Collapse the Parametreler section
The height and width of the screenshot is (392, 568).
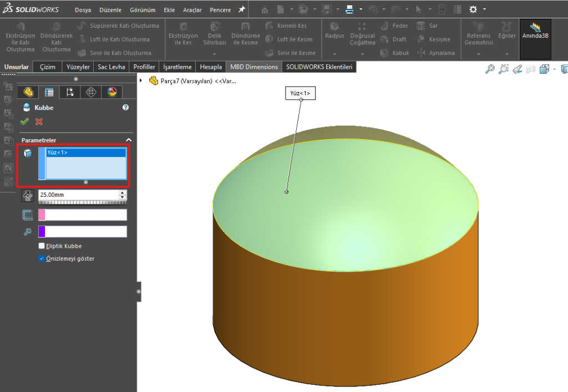point(129,140)
